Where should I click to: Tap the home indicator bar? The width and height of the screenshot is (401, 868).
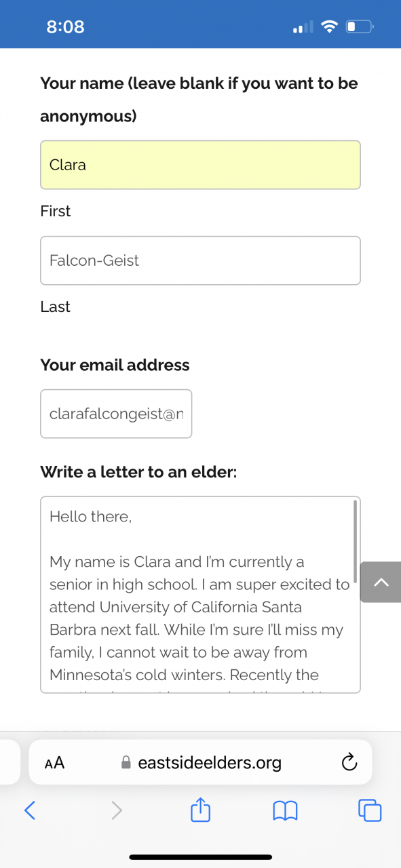[x=201, y=857]
